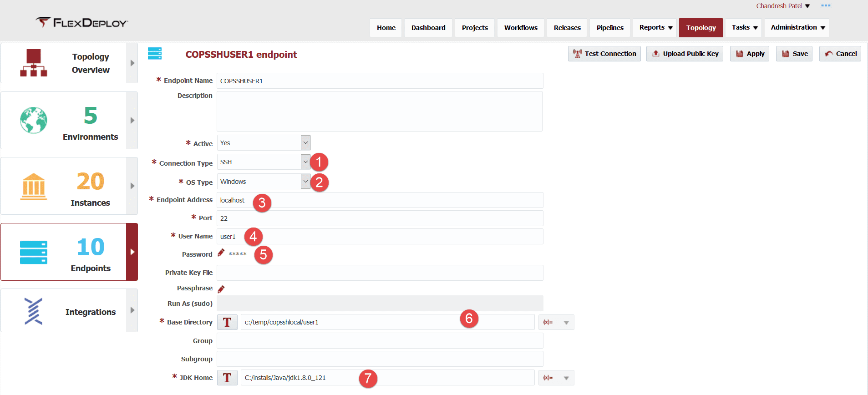Click the Port field
The image size is (868, 395).
pyautogui.click(x=380, y=218)
